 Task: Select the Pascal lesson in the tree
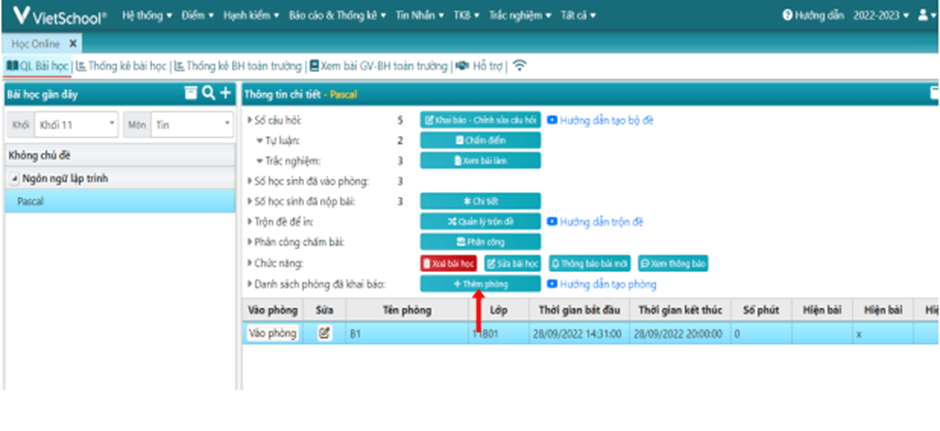coord(30,201)
